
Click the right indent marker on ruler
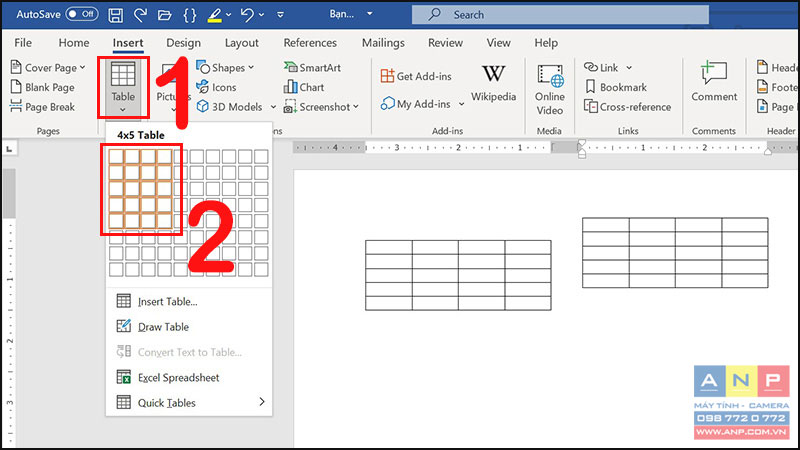pos(767,151)
